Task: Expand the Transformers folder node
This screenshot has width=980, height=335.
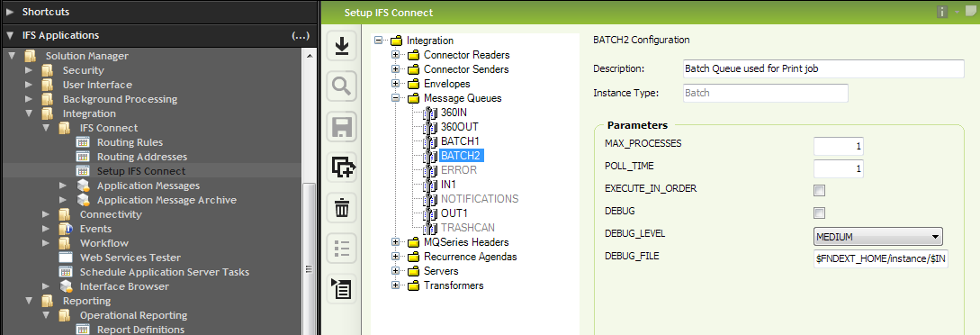Action: [x=395, y=285]
